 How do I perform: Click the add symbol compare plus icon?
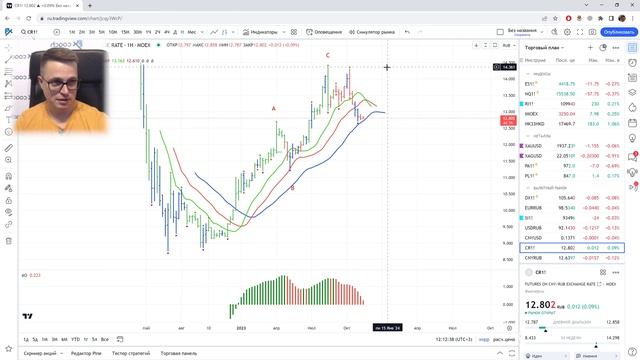[57, 32]
